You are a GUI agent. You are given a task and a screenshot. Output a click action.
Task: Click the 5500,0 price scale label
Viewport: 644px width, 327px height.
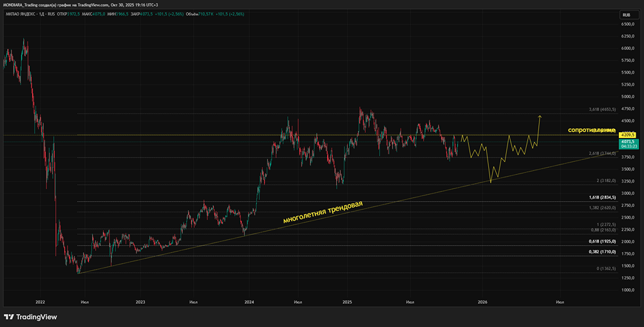pos(629,72)
